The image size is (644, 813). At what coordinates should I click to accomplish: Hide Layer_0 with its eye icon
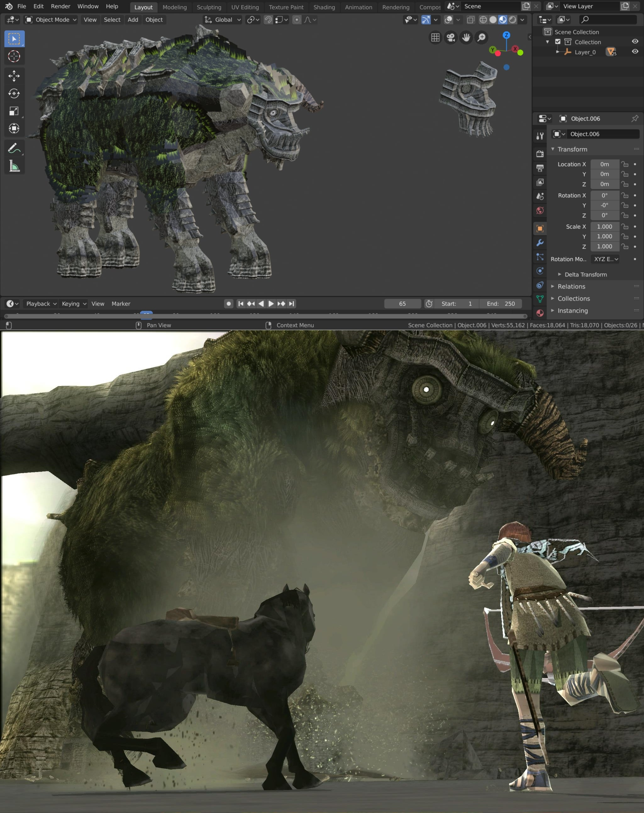(x=635, y=52)
